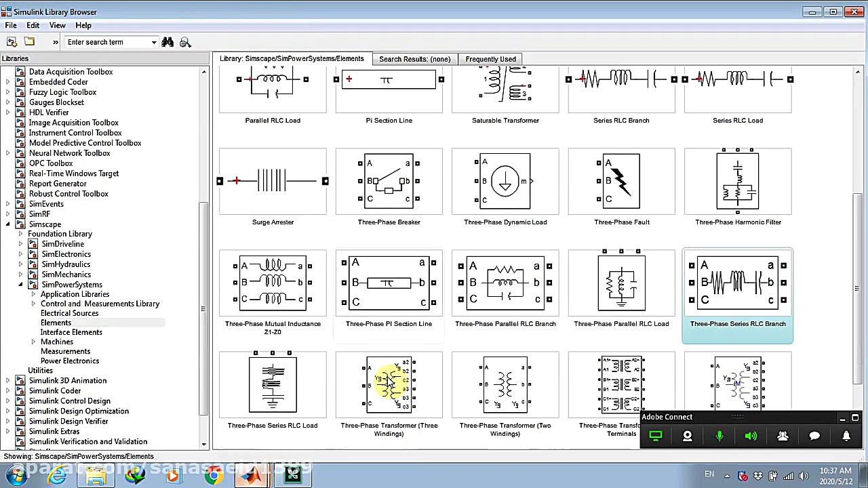
Task: Click the search term input field
Action: pyautogui.click(x=107, y=42)
